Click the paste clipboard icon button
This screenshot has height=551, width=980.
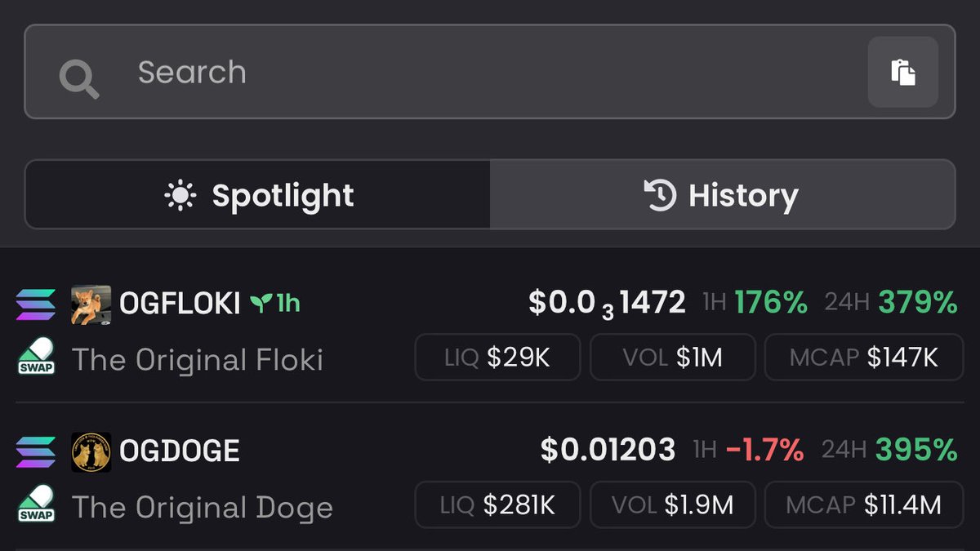pyautogui.click(x=902, y=72)
